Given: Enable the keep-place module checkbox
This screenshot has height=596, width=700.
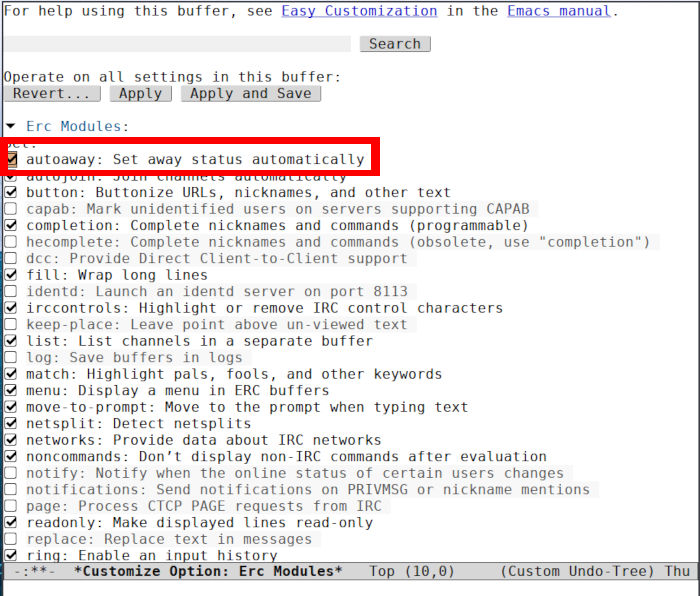Looking at the screenshot, I should 11,325.
